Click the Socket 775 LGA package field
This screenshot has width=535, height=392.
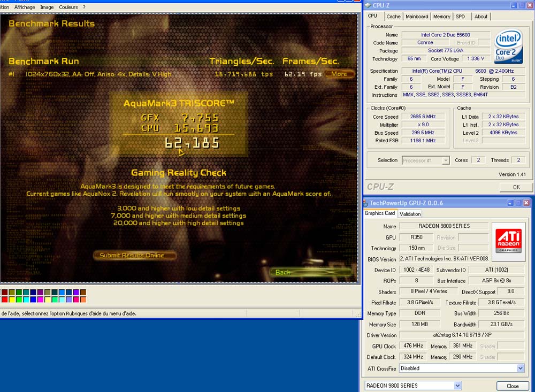point(446,50)
